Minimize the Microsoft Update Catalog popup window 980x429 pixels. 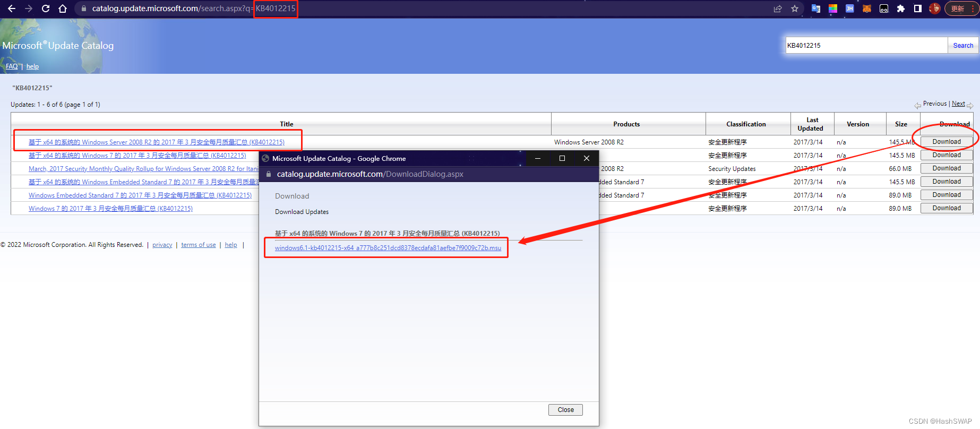coord(538,158)
